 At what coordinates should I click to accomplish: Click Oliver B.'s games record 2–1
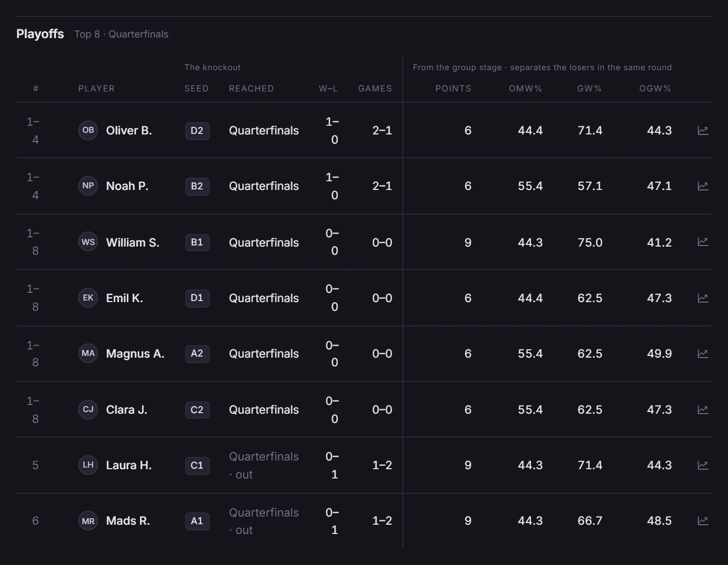382,131
